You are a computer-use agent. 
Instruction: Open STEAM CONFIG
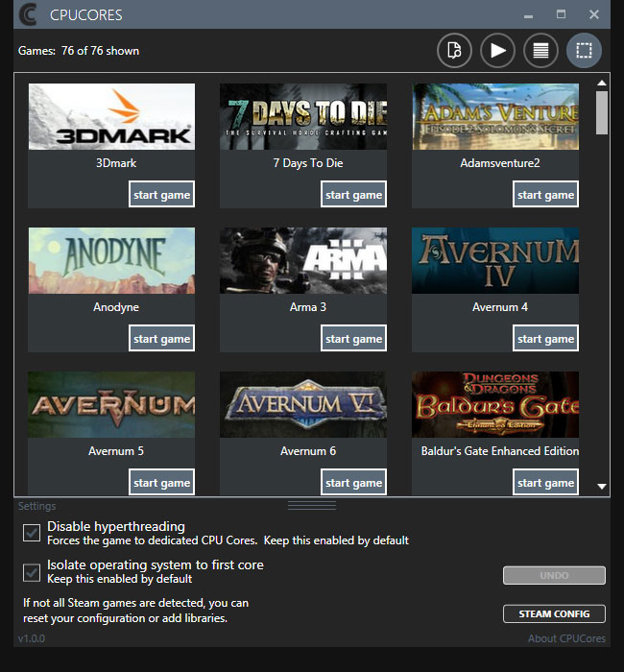click(x=554, y=613)
